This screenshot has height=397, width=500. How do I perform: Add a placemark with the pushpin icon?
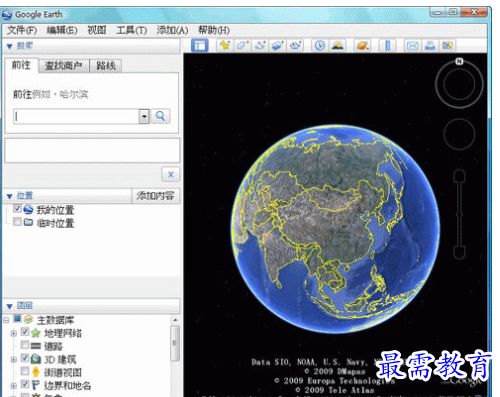click(225, 45)
